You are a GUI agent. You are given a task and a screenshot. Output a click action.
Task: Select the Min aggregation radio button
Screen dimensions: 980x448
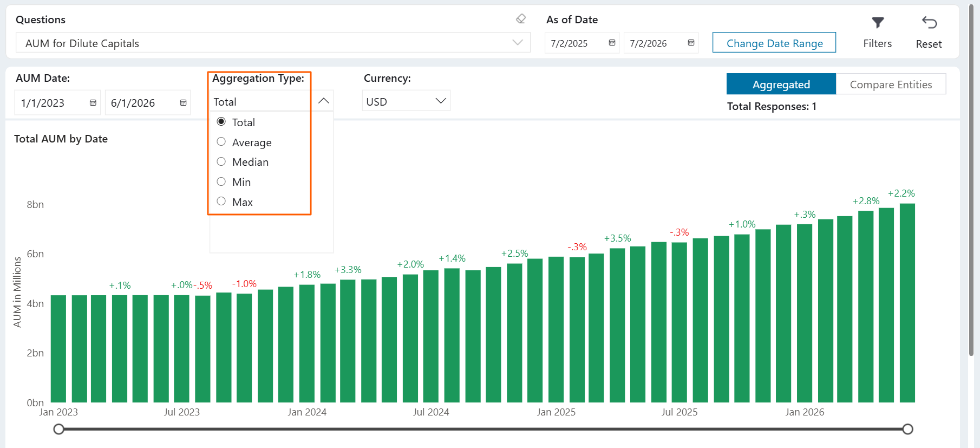(221, 181)
